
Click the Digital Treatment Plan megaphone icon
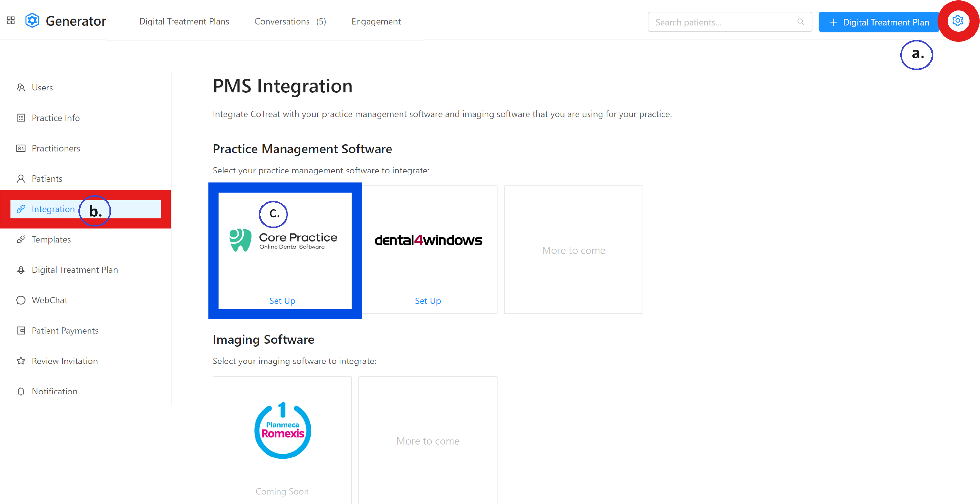[21, 270]
